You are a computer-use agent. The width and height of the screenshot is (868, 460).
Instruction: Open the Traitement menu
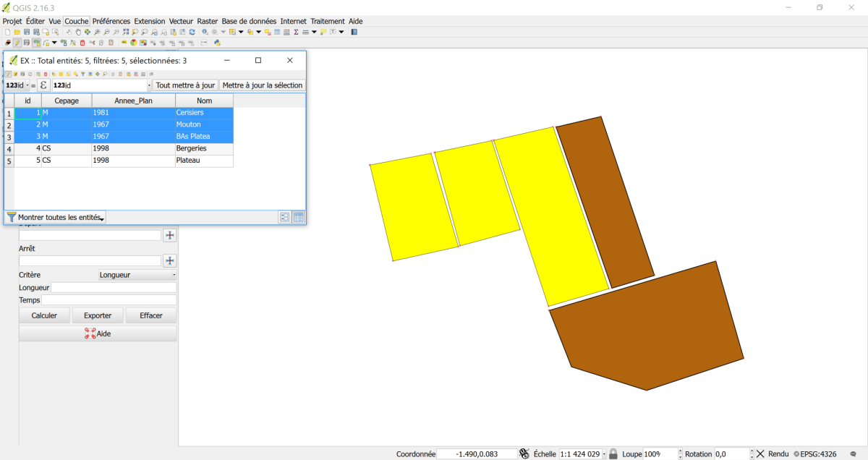(x=328, y=21)
